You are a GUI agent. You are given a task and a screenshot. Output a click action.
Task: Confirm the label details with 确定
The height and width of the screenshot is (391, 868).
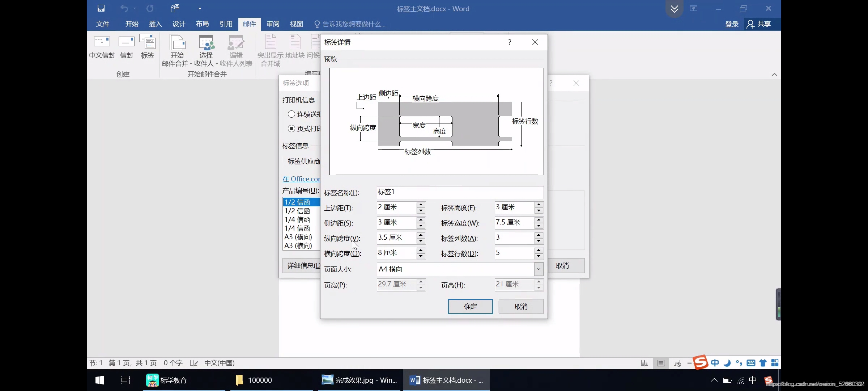coord(470,306)
